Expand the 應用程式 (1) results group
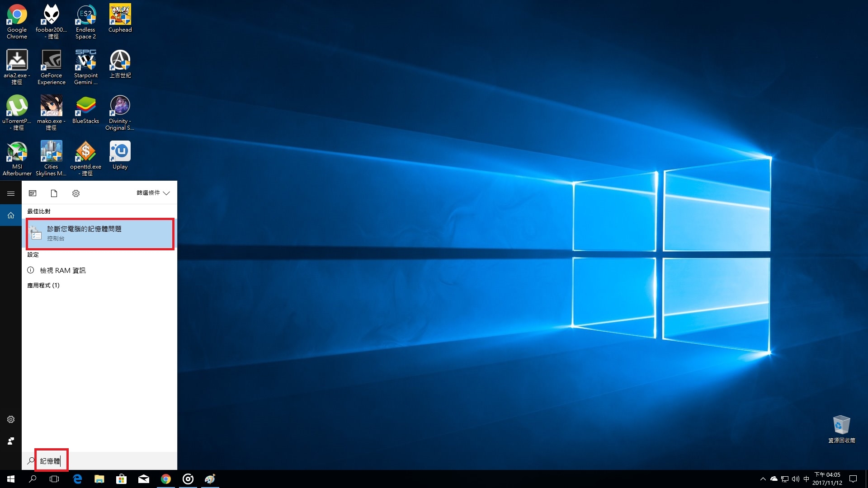868x488 pixels. 43,285
